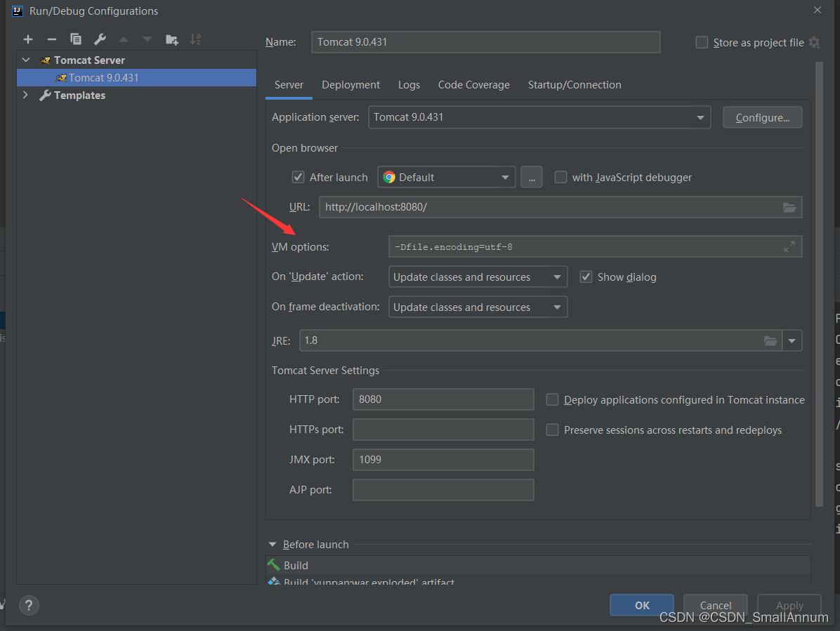Close the Run/Debug Configurations dialog
The image size is (840, 631).
pyautogui.click(x=818, y=10)
